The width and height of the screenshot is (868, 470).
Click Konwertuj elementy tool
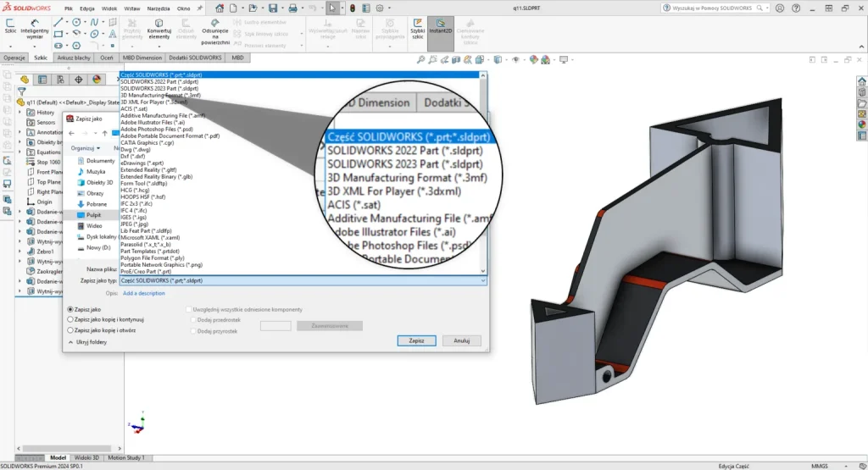(x=159, y=29)
